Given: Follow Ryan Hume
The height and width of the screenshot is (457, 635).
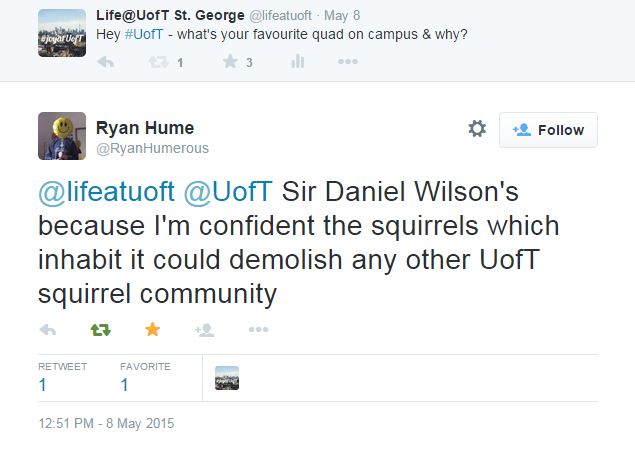Looking at the screenshot, I should click(548, 130).
